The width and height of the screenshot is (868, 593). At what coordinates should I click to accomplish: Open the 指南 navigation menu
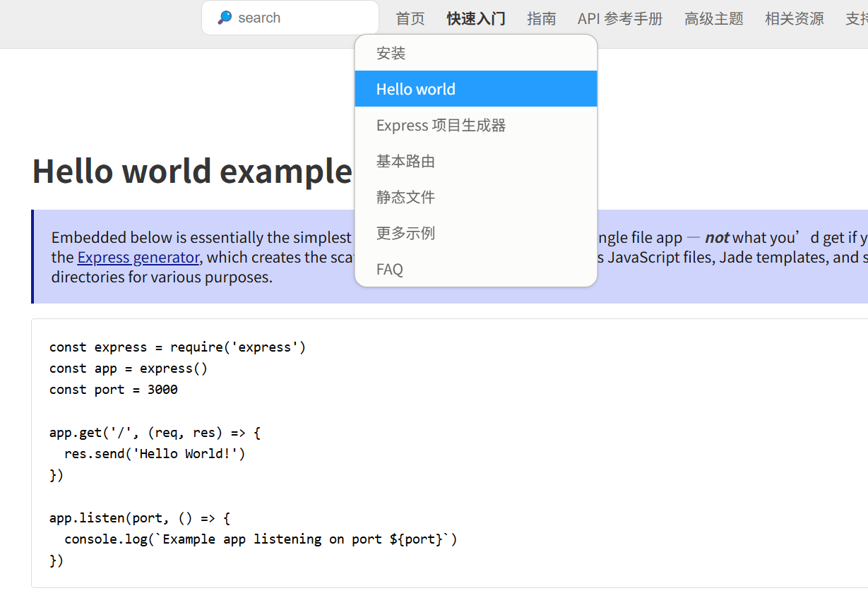pyautogui.click(x=542, y=18)
